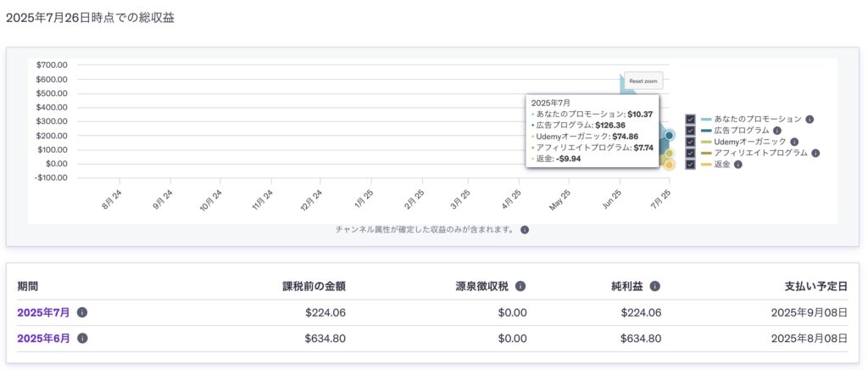Screen dimensions: 868x370
Task: Click info icon next to 源泉徴収税 header
Action: point(520,287)
